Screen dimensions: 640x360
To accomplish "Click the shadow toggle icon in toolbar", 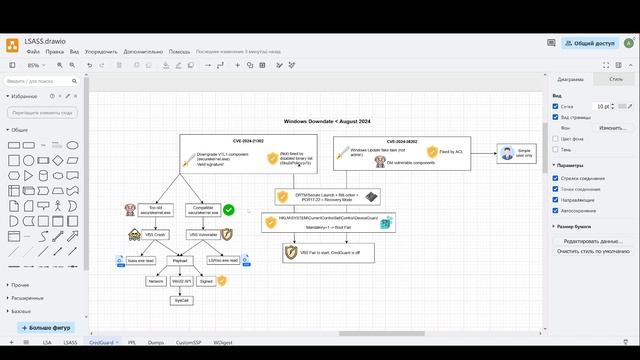I will tap(191, 65).
